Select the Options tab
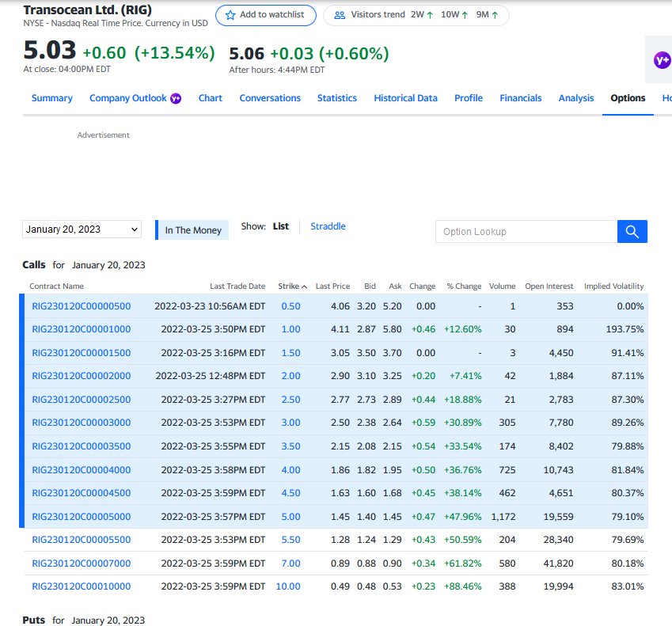The height and width of the screenshot is (626, 672). click(x=628, y=98)
